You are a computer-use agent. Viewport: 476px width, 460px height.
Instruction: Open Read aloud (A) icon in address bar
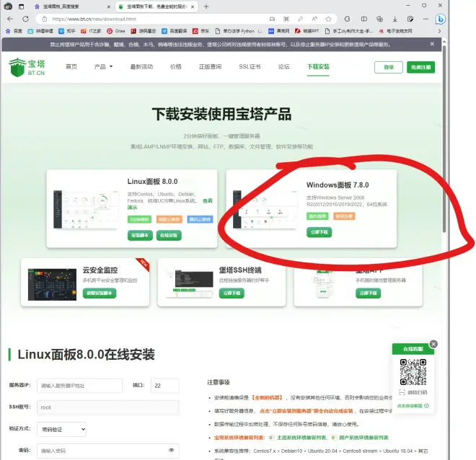(x=314, y=19)
